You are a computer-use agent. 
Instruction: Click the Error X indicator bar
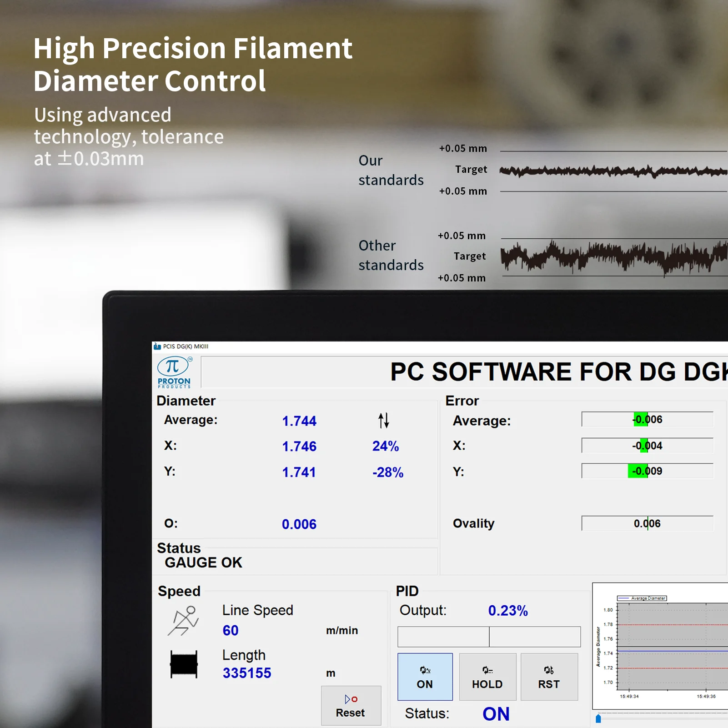click(647, 446)
